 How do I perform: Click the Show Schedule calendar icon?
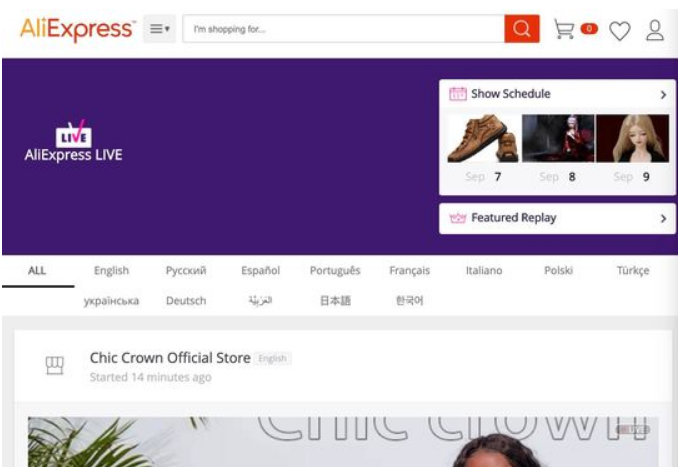pyautogui.click(x=457, y=93)
